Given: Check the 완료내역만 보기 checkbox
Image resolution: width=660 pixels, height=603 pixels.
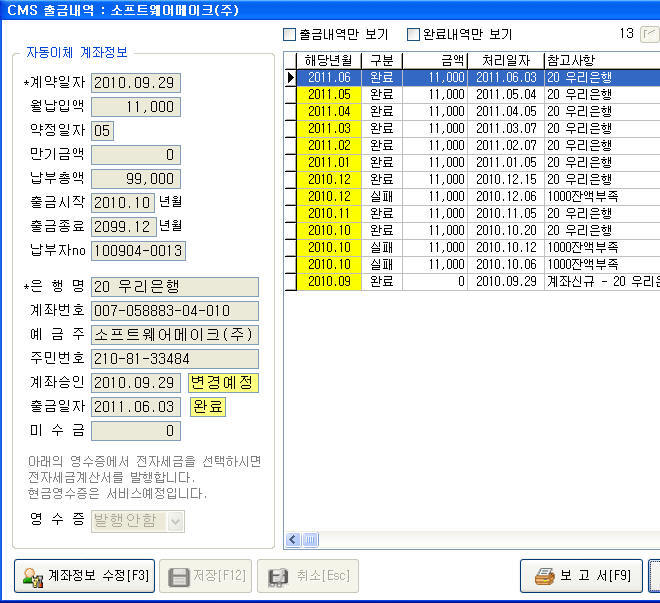Looking at the screenshot, I should (413, 35).
